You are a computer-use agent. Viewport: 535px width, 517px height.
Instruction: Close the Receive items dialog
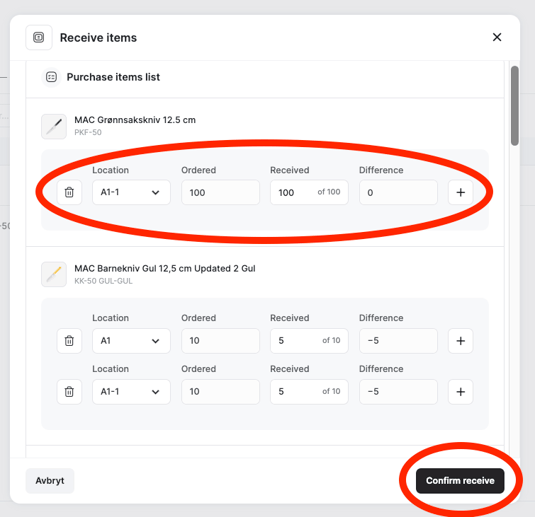tap(497, 37)
